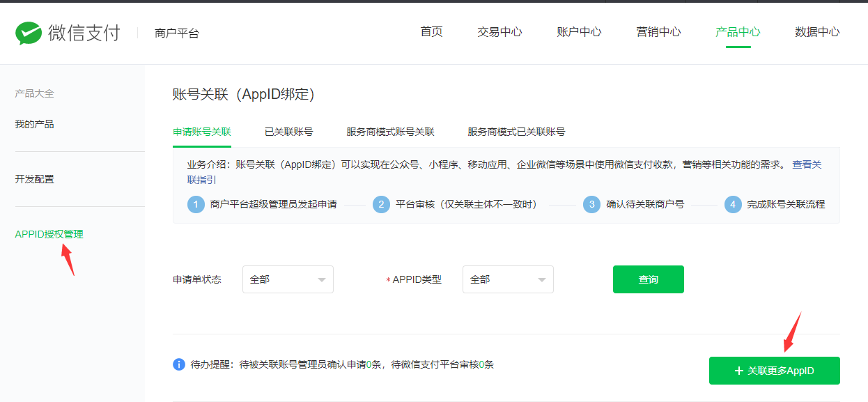The image size is (868, 402).
Task: Click step 2 circle icon 平台审核
Action: coord(381,204)
